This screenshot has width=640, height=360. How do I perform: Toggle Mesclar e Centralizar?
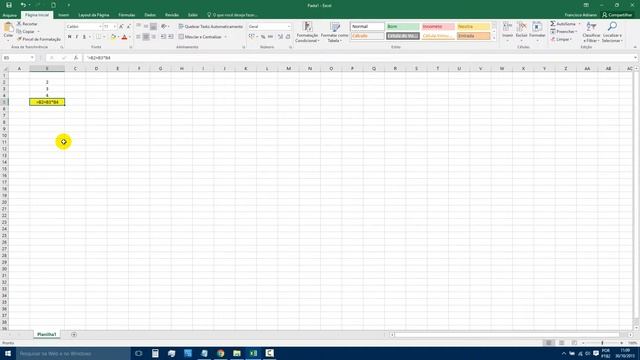202,37
